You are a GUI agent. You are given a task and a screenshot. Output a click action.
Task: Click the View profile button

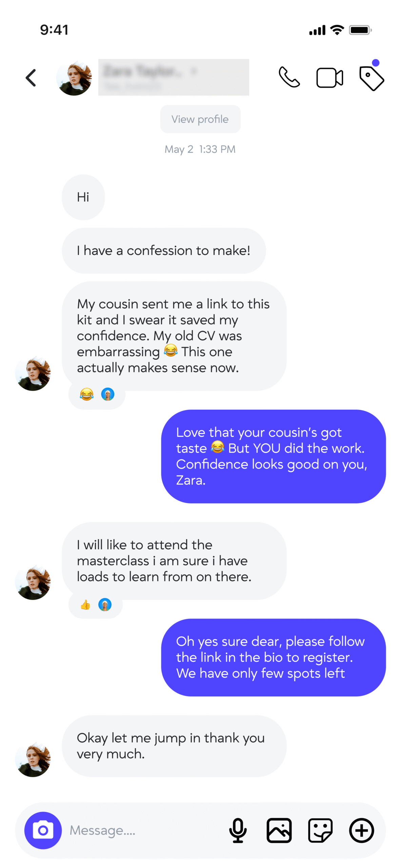pyautogui.click(x=200, y=119)
